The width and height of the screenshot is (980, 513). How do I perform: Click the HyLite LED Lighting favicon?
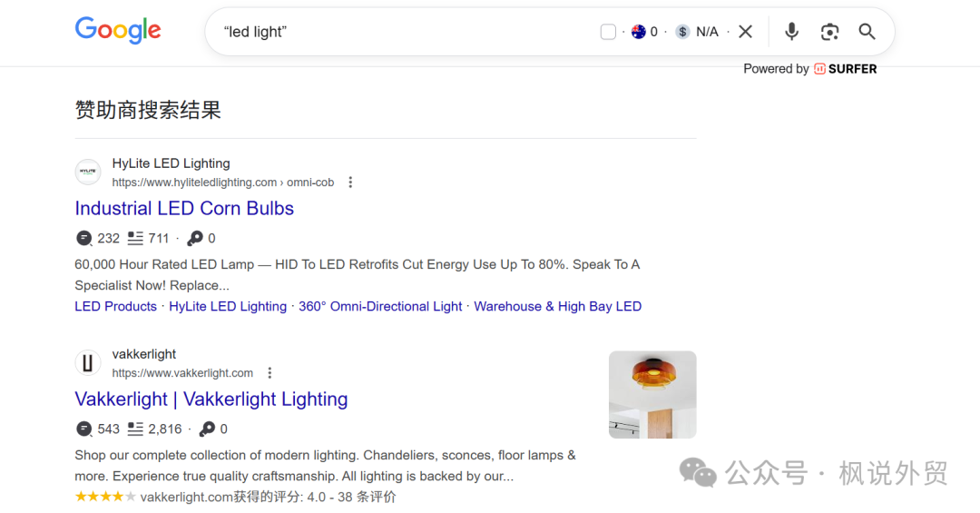tap(88, 173)
